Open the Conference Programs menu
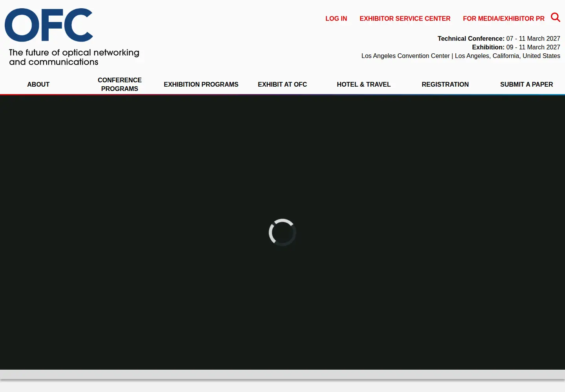 [x=120, y=84]
